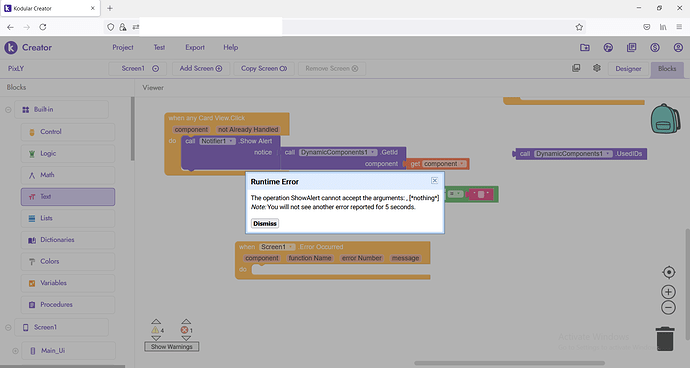Close the Runtime Error dialog with X
The image size is (690, 368).
click(434, 180)
